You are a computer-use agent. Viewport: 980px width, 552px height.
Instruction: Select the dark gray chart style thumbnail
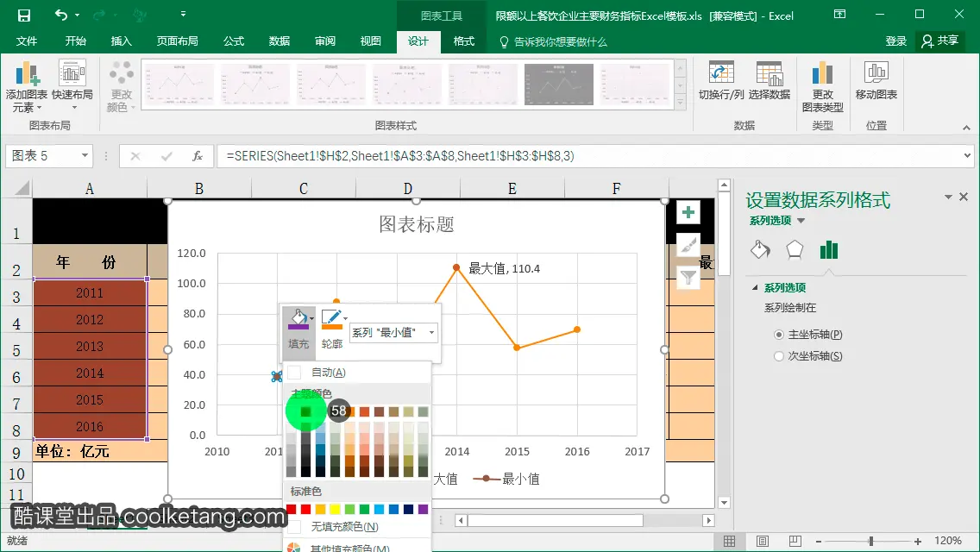[558, 85]
